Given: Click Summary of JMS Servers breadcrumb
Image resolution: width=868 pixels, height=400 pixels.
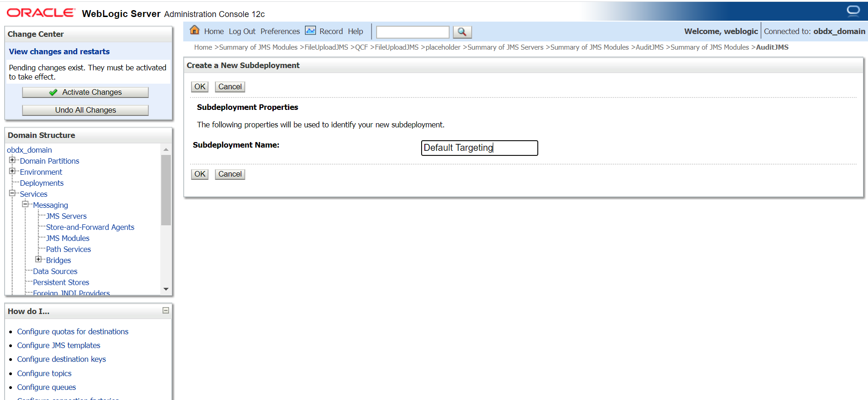Looking at the screenshot, I should tap(505, 47).
